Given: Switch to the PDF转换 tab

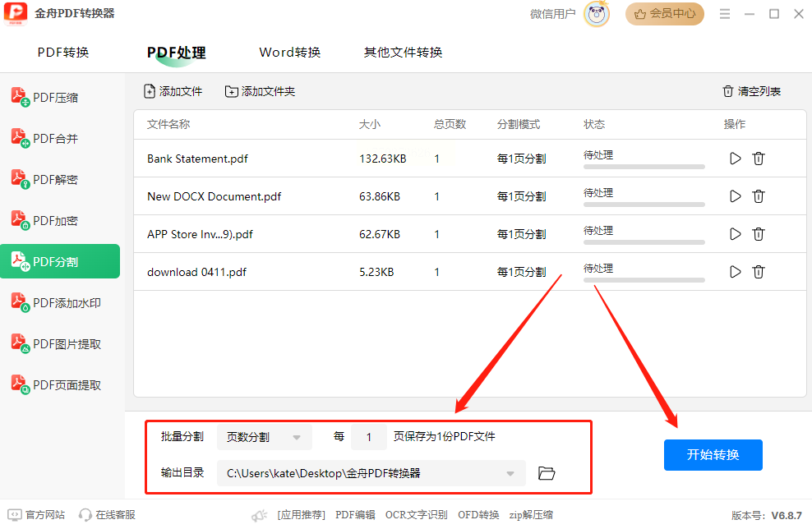Looking at the screenshot, I should (63, 53).
